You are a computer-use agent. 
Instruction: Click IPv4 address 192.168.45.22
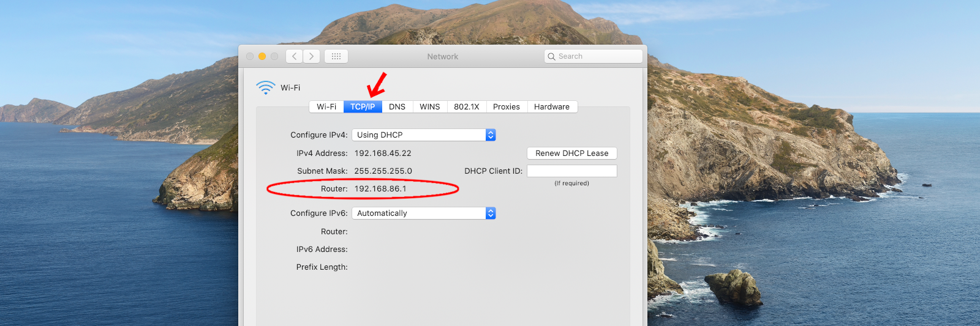(383, 153)
